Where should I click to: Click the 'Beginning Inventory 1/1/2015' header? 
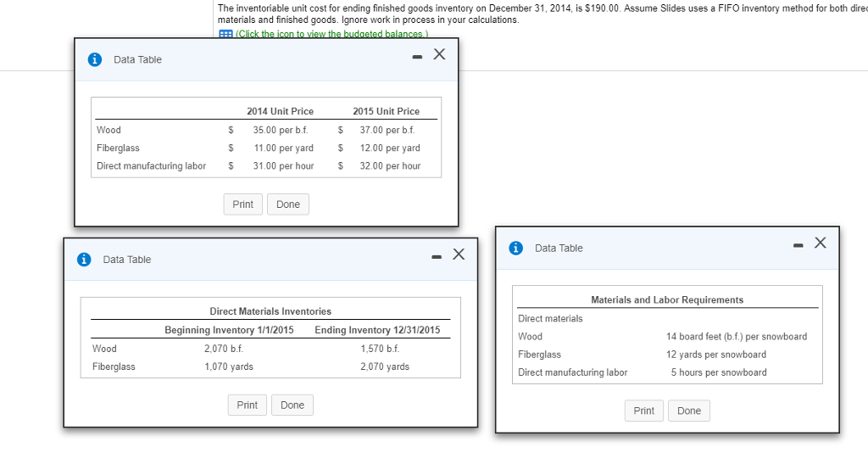pos(229,330)
